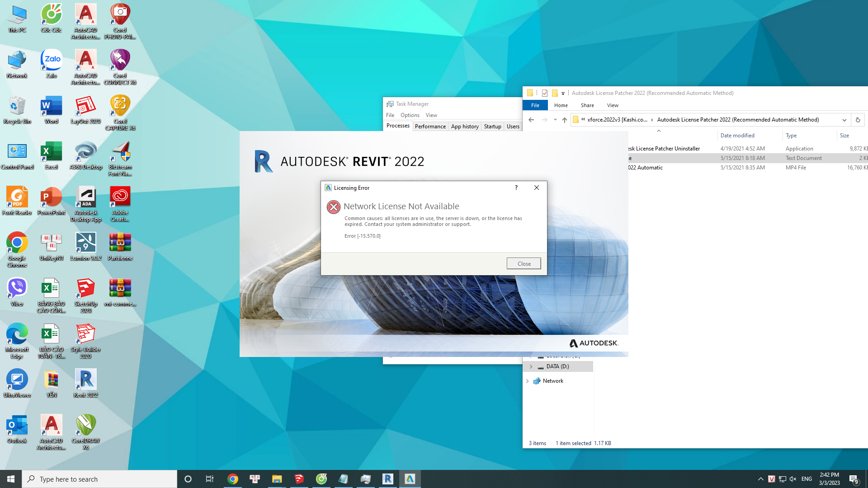Click the Task View taskbar button
Screen dimensions: 868x488
(x=210, y=479)
